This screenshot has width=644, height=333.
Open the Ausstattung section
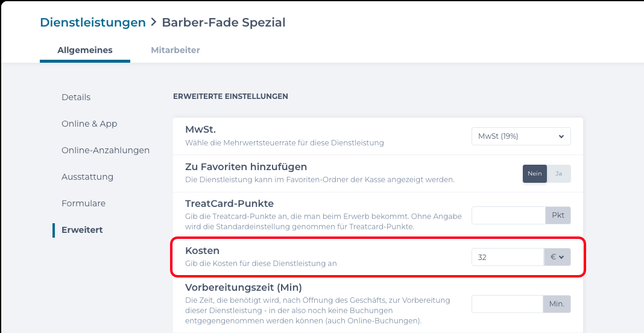pos(87,177)
